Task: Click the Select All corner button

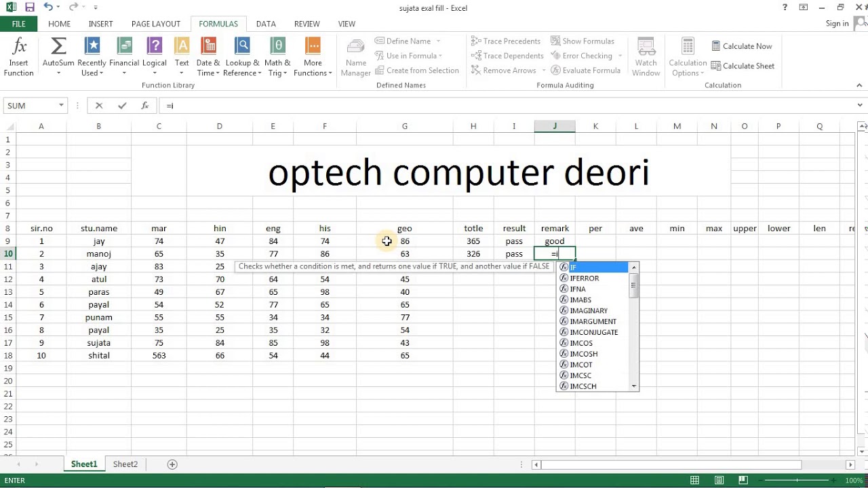Action: coord(8,126)
